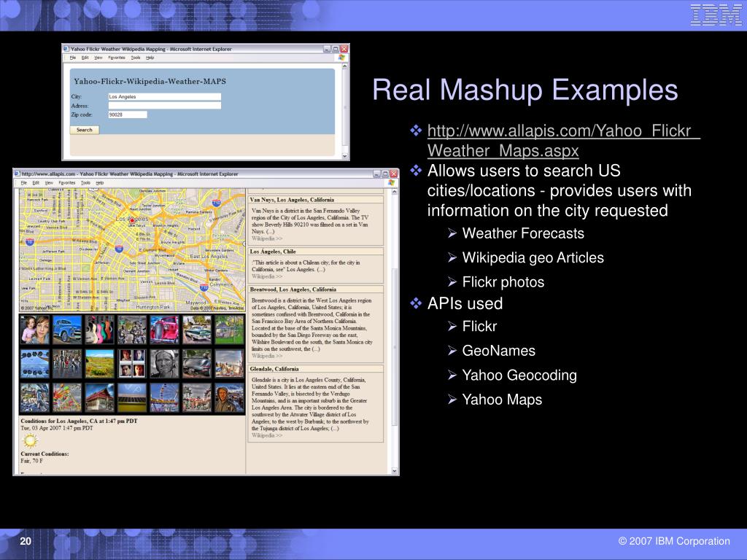Click the text 'Fair, 70 F'
This screenshot has height=560, width=747.
click(x=32, y=461)
